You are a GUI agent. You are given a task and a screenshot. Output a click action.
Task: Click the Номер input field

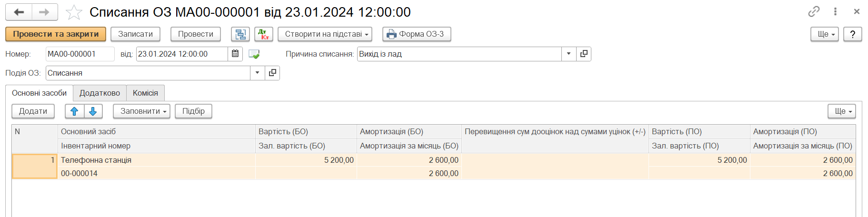point(80,54)
